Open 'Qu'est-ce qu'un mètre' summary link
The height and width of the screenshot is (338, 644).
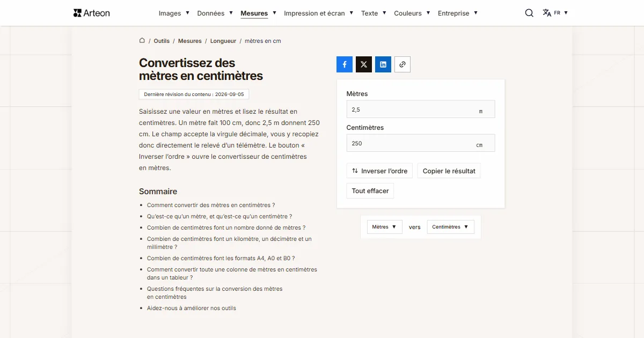(x=219, y=216)
